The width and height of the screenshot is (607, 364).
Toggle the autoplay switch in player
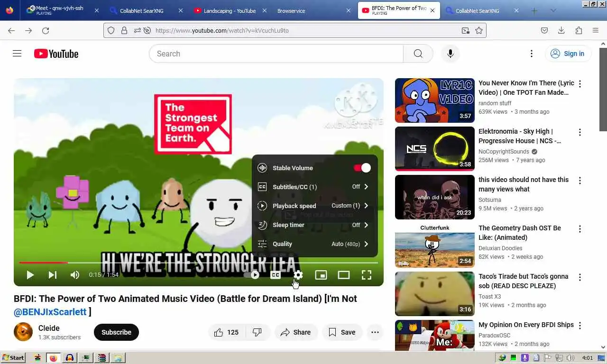252,275
